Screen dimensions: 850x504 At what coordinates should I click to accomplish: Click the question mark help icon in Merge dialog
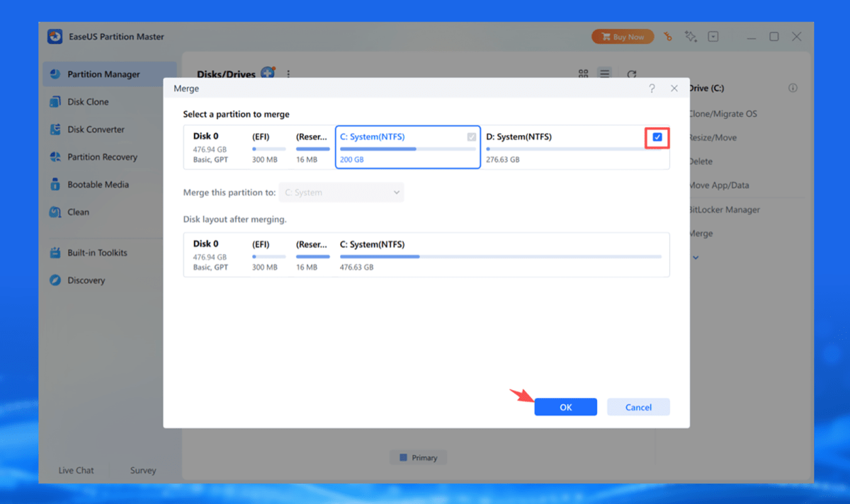click(652, 88)
